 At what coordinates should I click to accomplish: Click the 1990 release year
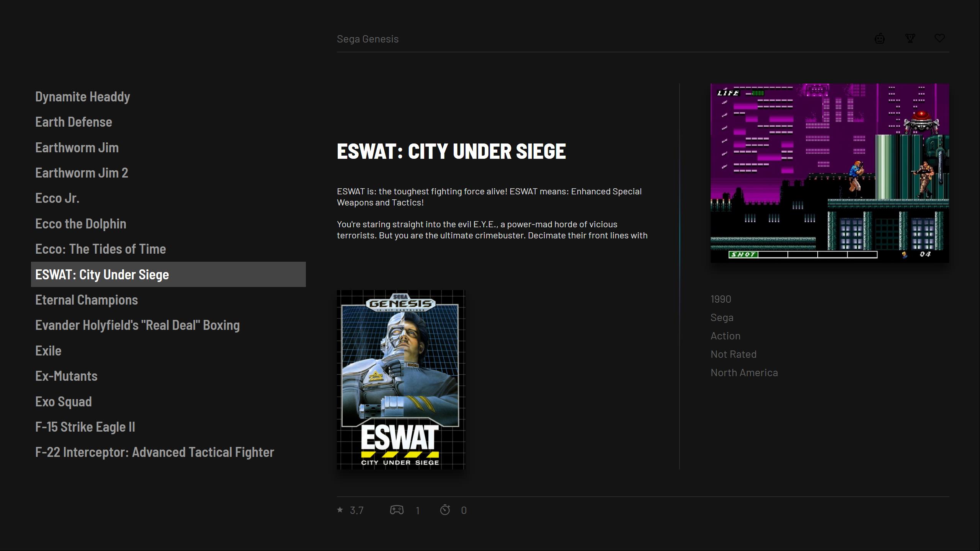pyautogui.click(x=720, y=299)
